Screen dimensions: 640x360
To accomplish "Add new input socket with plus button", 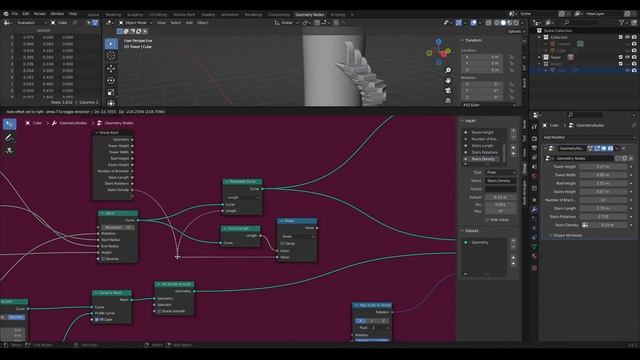I will (513, 131).
